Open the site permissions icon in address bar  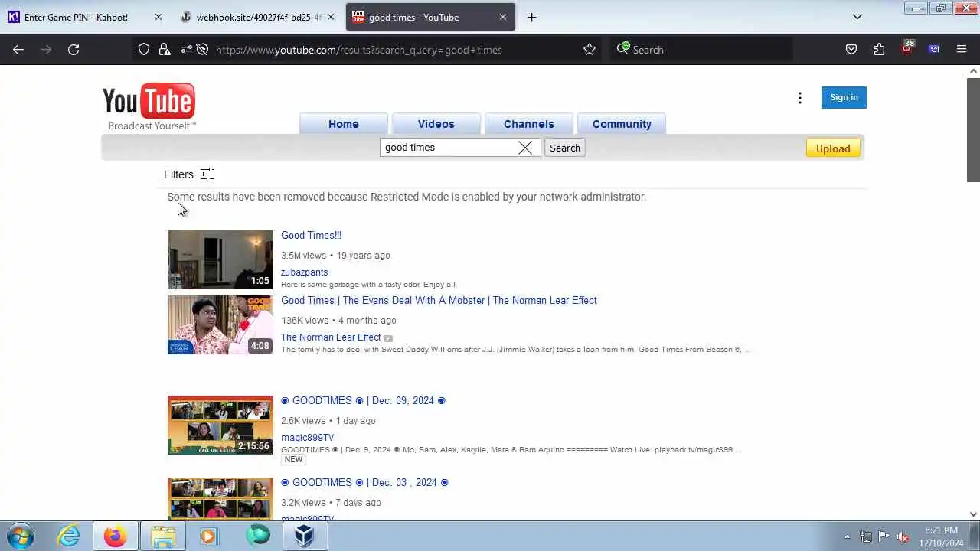pyautogui.click(x=186, y=50)
